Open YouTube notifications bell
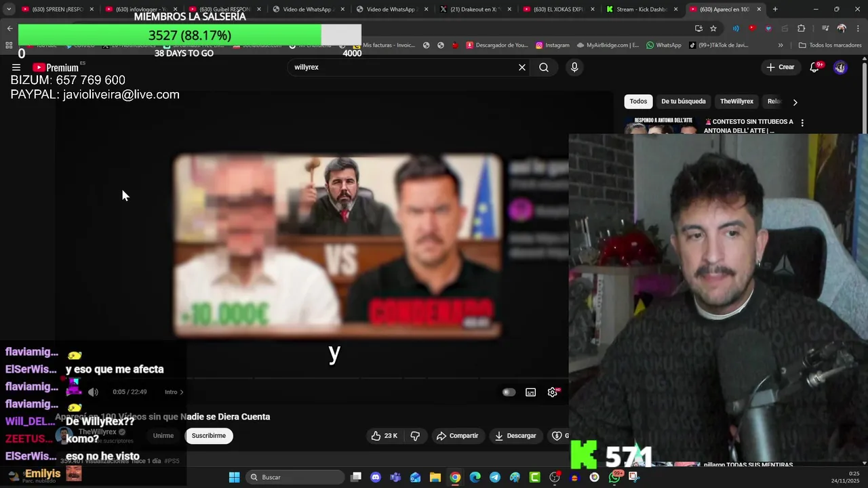This screenshot has width=868, height=488. [816, 67]
